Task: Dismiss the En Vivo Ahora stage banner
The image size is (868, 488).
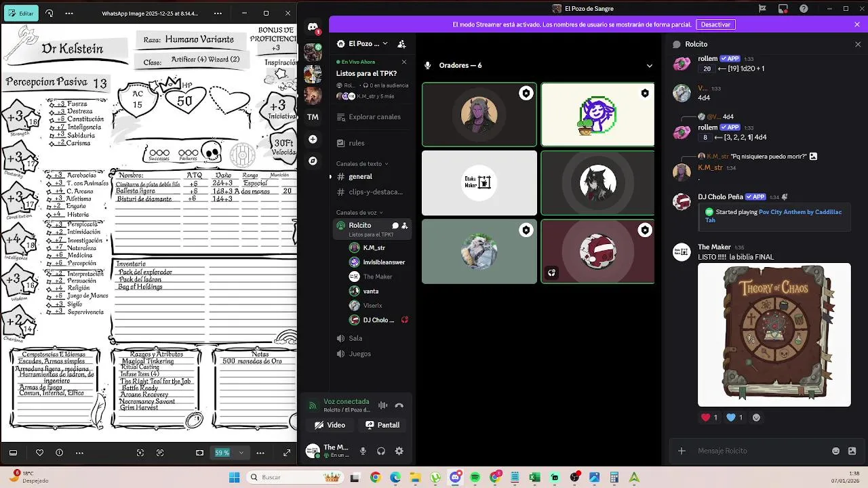Action: coord(404,62)
